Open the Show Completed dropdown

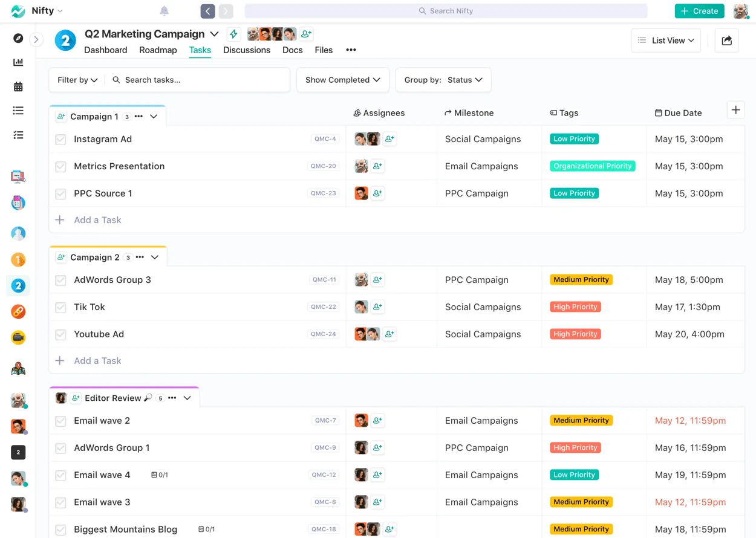tap(342, 79)
